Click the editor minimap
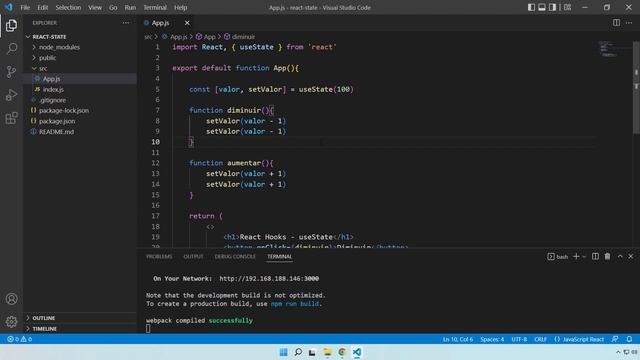Viewport: 640px width, 360px height. 613,49
